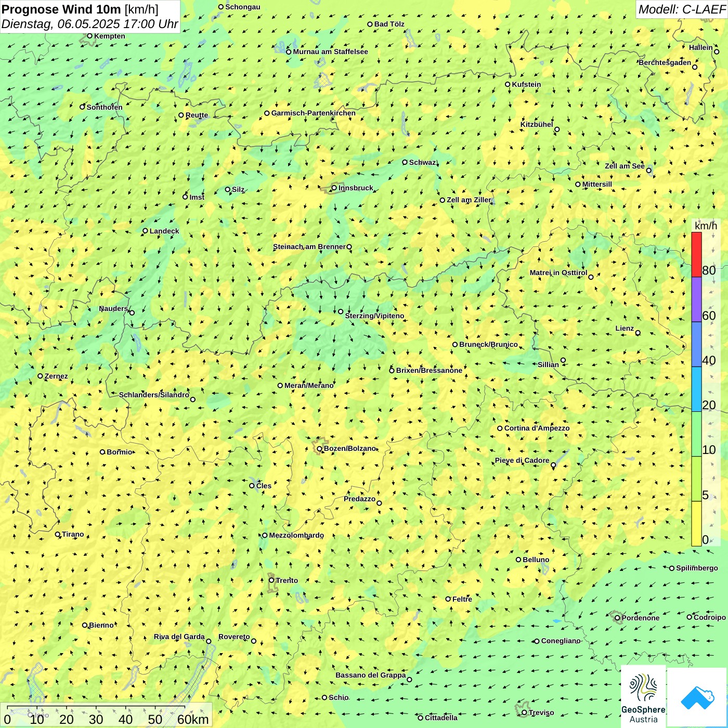Click the Mittersill city label
Viewport: 728px width, 728px height.
click(597, 184)
